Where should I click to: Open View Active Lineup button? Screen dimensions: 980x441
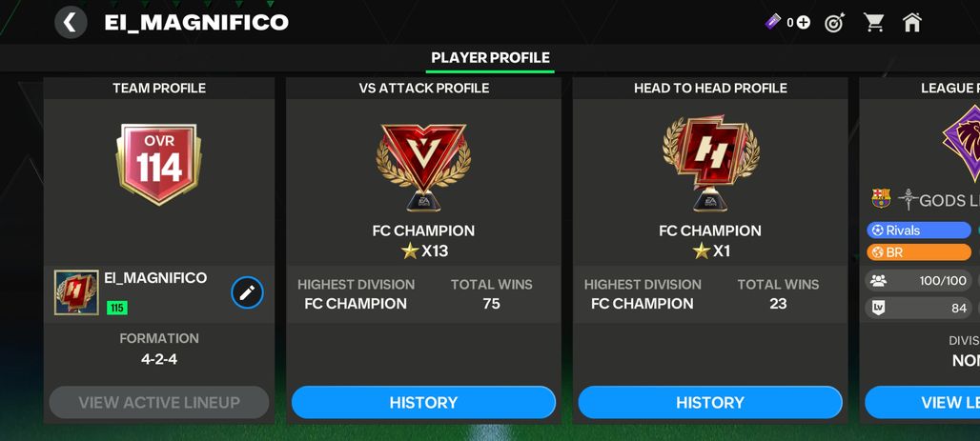click(159, 402)
